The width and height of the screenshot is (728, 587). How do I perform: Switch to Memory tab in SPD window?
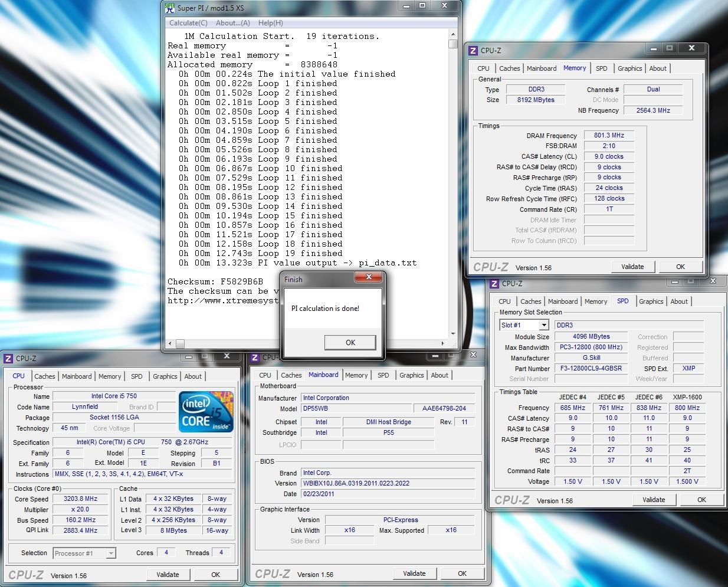click(x=596, y=301)
